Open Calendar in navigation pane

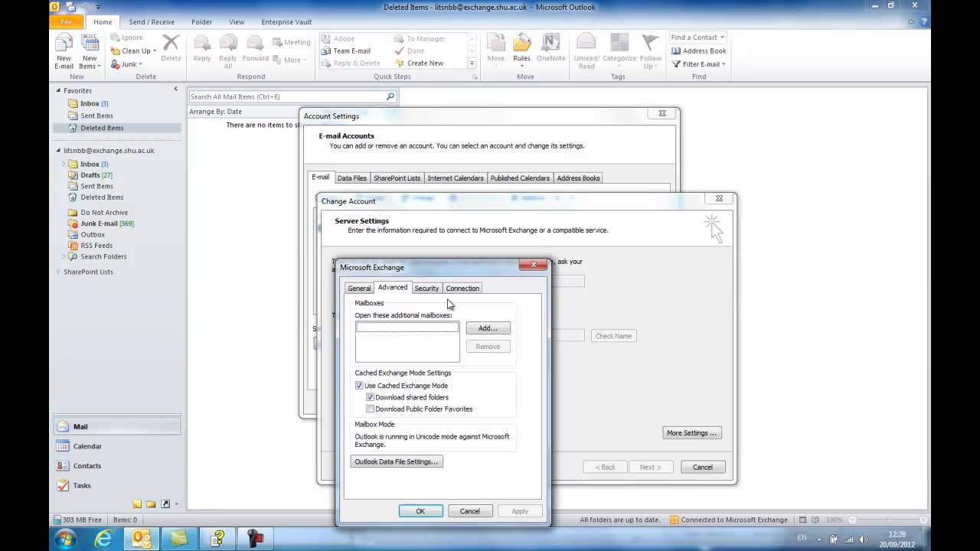click(x=117, y=446)
